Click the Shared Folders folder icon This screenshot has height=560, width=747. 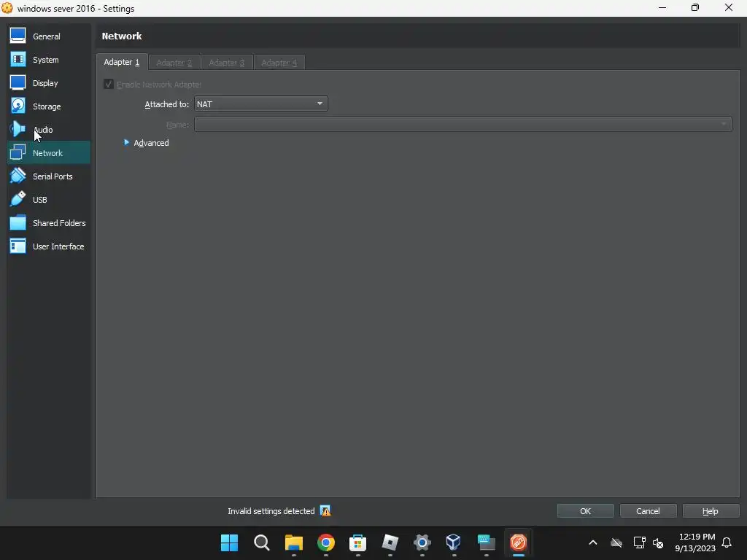pyautogui.click(x=18, y=223)
